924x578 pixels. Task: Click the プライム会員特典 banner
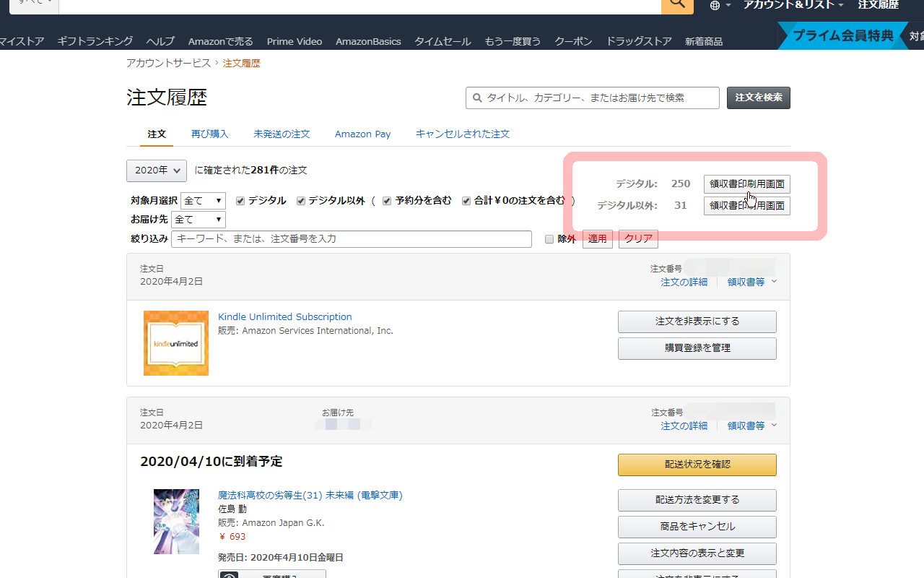(842, 35)
